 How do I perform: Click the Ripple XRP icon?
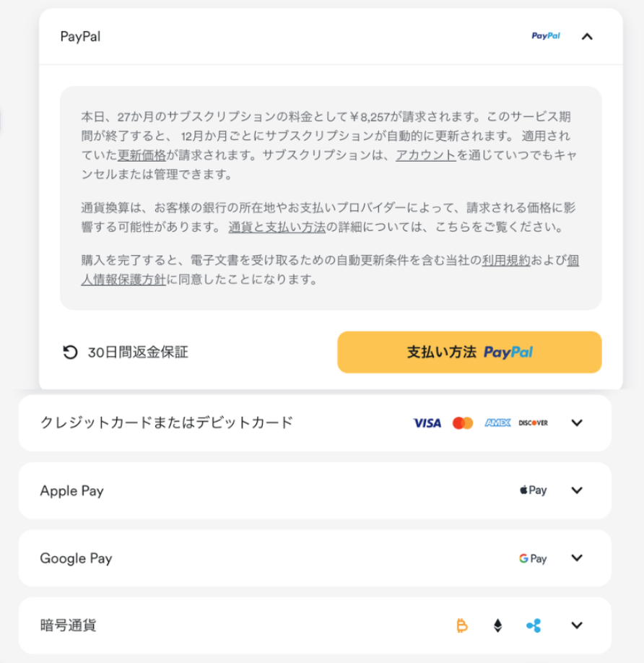point(534,625)
